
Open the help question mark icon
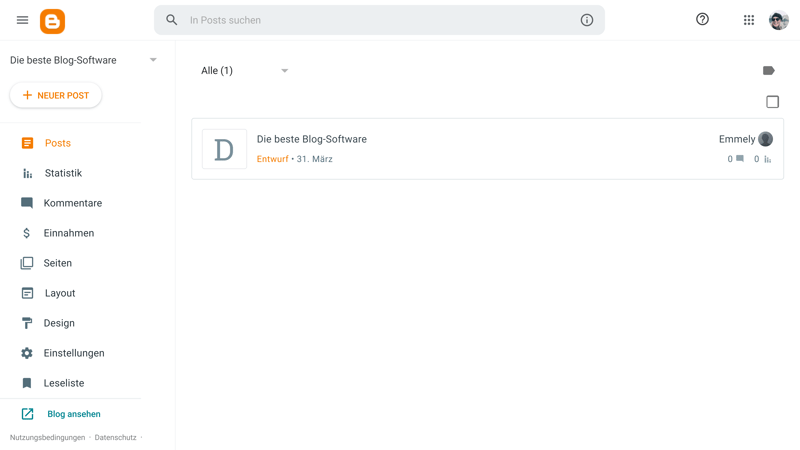pos(702,19)
